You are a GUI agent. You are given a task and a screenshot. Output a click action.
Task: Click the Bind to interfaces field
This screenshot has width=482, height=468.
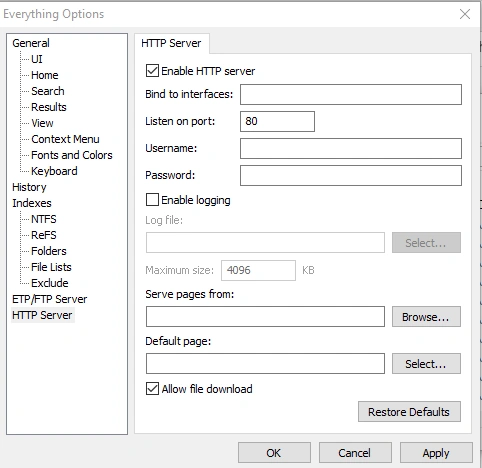tap(351, 95)
